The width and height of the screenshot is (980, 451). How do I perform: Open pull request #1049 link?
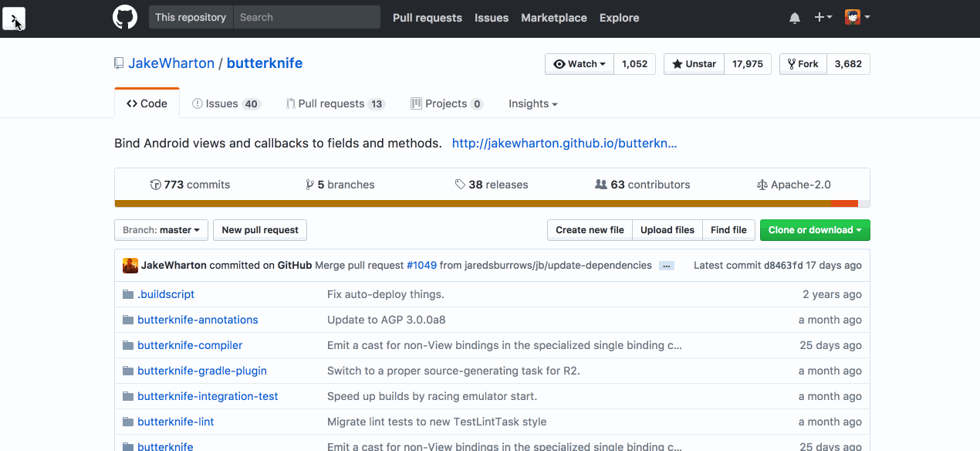click(x=421, y=265)
